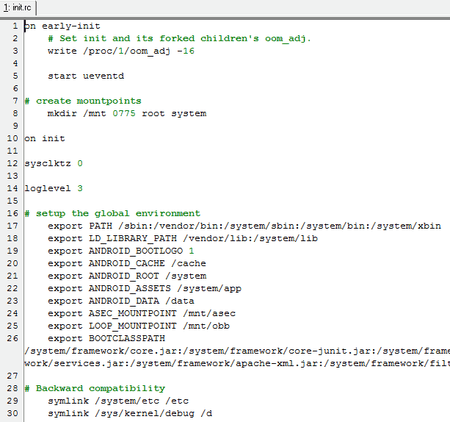Click the 'export LD_LIBRARY_PATH' line

click(x=183, y=238)
